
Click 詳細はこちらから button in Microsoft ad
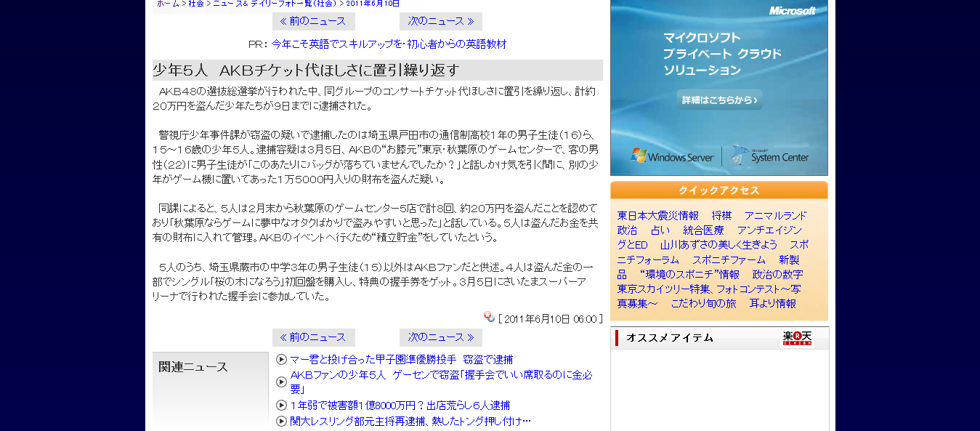[720, 100]
